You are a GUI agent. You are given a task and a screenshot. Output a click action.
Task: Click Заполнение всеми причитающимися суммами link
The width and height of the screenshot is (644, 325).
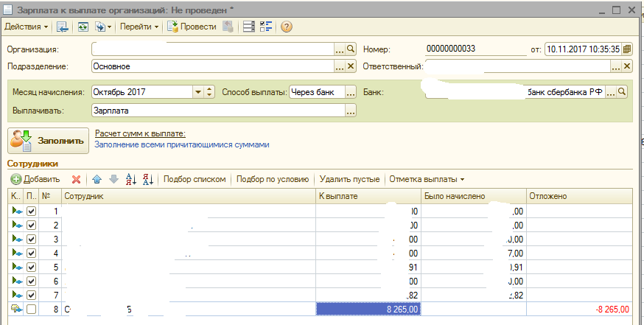(182, 144)
